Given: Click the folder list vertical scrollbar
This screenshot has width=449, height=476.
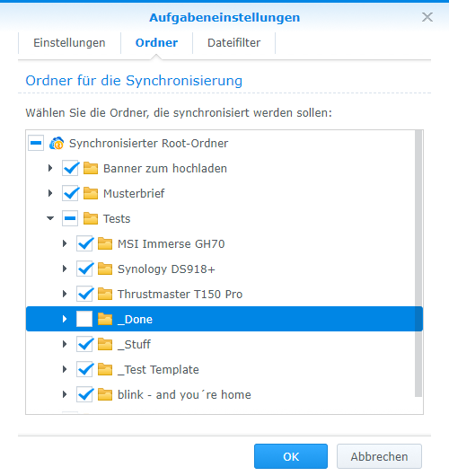Looking at the screenshot, I should (418, 263).
